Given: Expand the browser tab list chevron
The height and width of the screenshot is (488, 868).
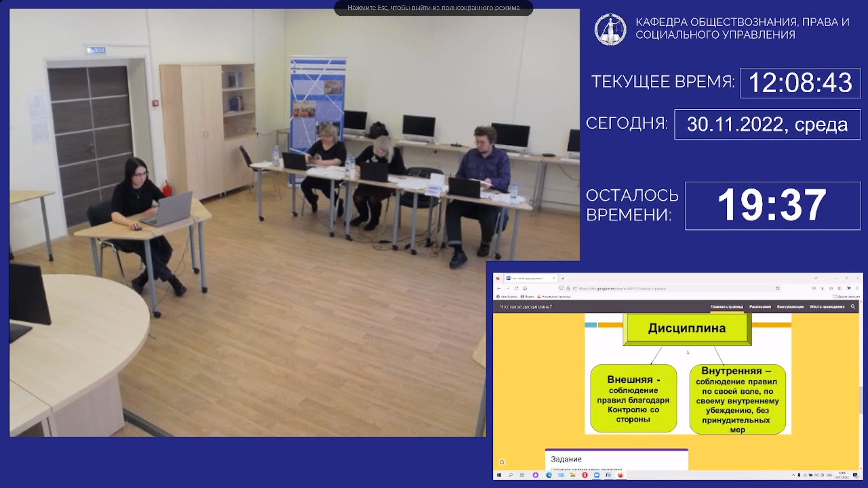Looking at the screenshot, I should point(816,278).
